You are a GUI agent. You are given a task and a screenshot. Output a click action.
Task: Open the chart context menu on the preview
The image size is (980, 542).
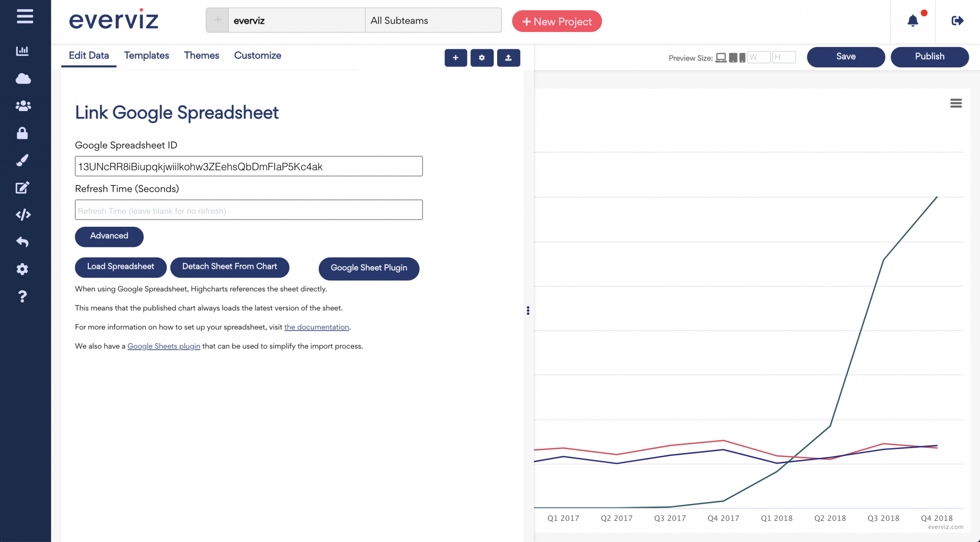point(956,103)
